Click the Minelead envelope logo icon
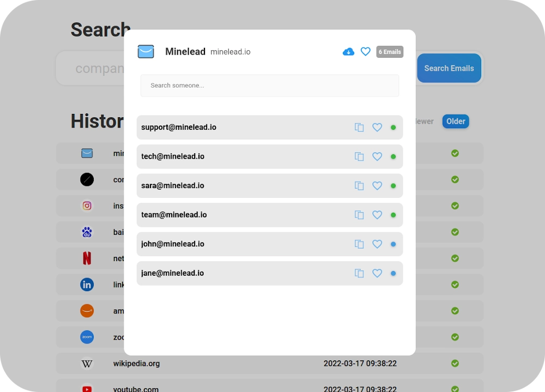 coord(146,51)
